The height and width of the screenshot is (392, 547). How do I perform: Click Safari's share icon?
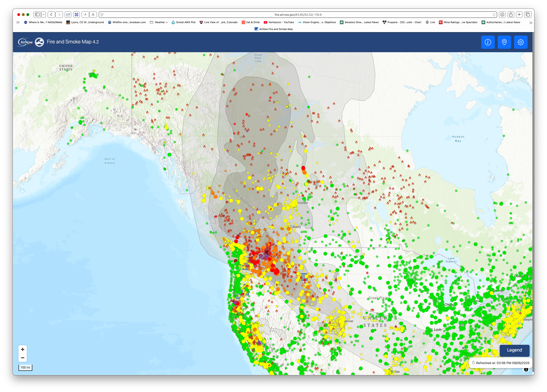point(511,15)
